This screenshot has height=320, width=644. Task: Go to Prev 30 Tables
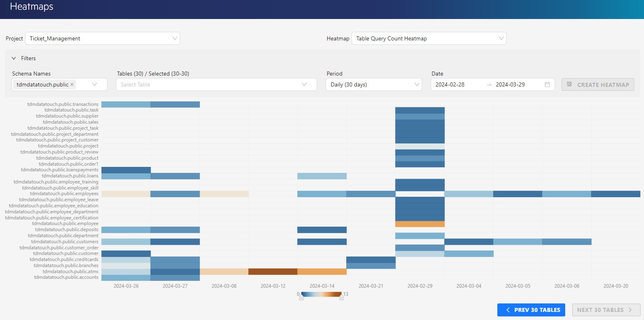point(531,310)
